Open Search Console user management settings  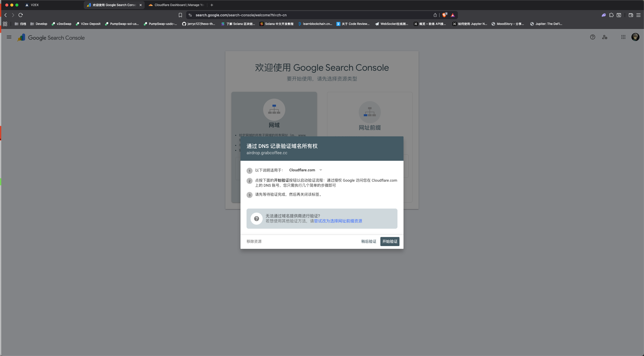[x=605, y=37]
